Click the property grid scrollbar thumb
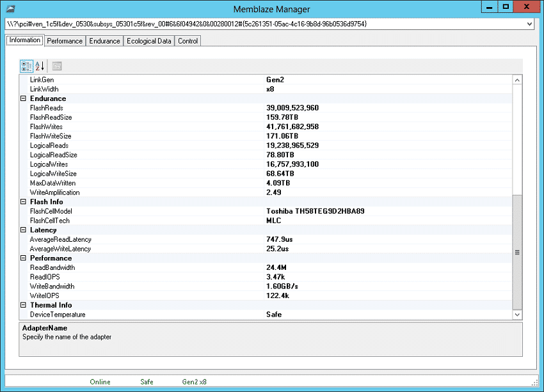544x392 pixels. coord(517,253)
